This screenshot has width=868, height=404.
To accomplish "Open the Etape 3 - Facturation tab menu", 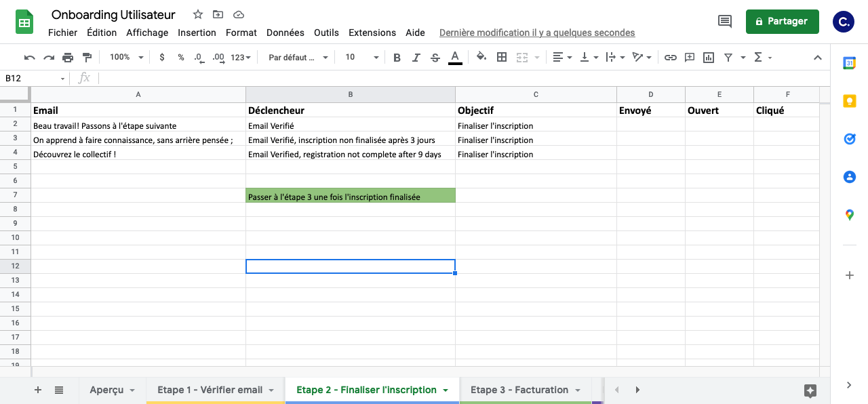I will tap(578, 390).
